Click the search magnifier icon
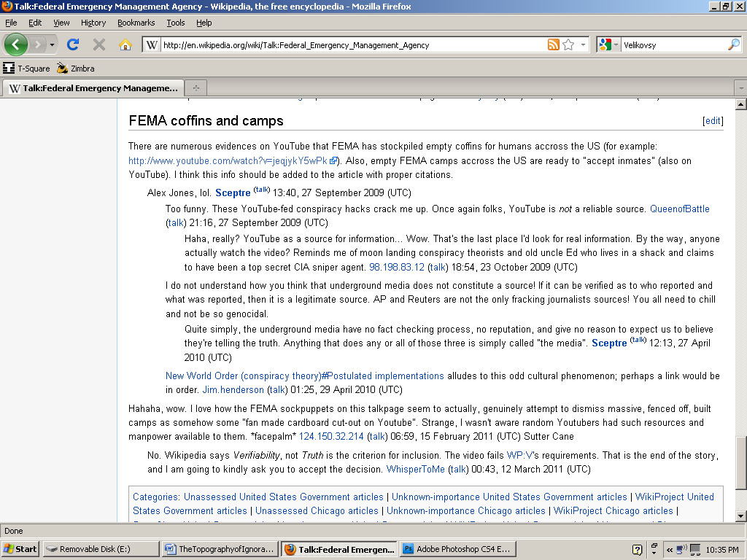This screenshot has width=747, height=560. coord(733,44)
